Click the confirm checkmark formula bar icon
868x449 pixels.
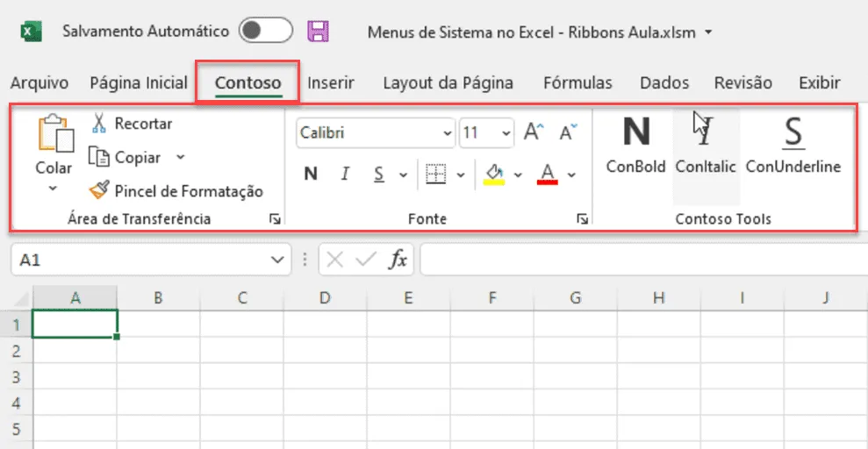[365, 260]
